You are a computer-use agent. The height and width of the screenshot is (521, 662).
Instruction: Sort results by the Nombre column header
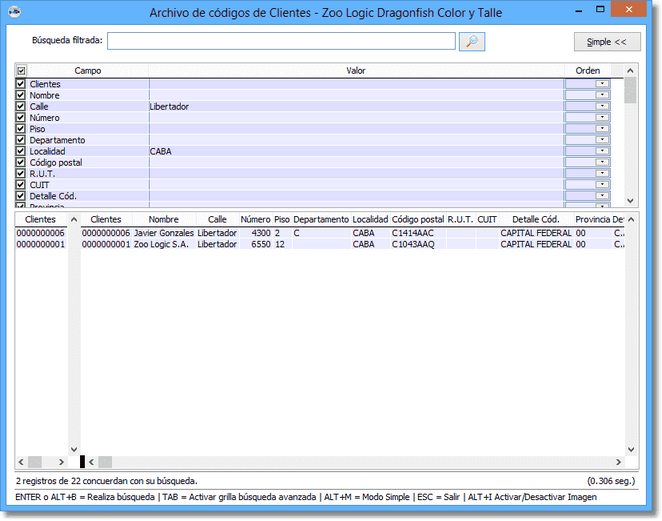tap(164, 220)
